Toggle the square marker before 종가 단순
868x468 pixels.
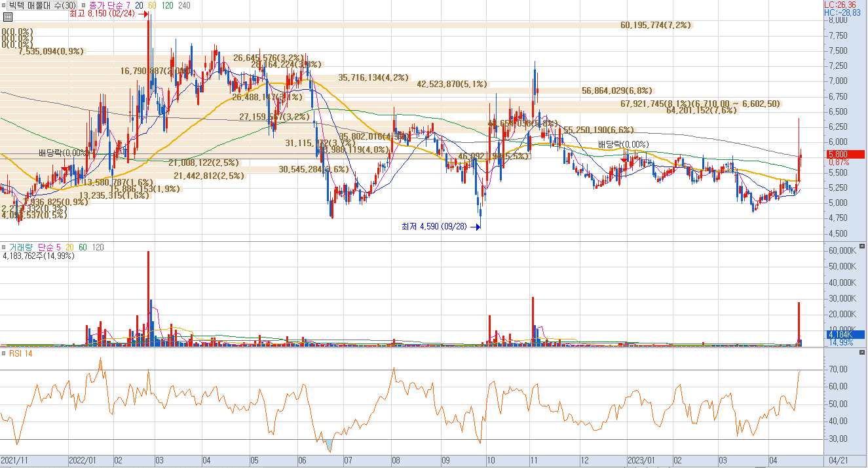[x=83, y=5]
